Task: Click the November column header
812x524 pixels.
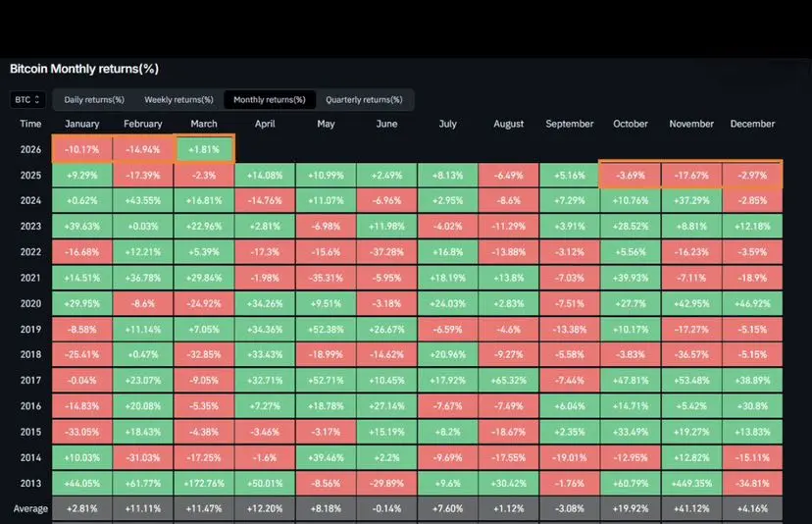Action: (691, 124)
